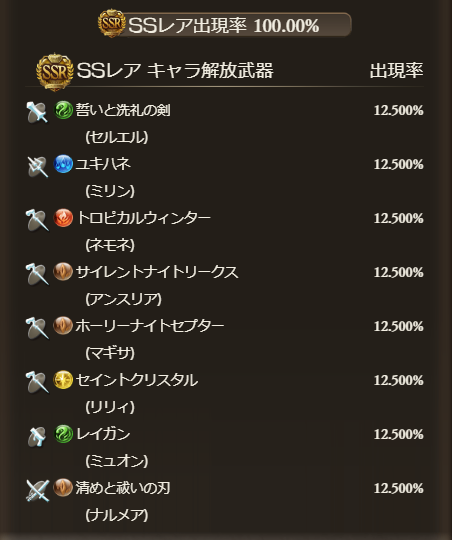452x540 pixels.
Task: Click the sword weapon icon beside 誓いと洗礼の剣
Action: click(37, 112)
